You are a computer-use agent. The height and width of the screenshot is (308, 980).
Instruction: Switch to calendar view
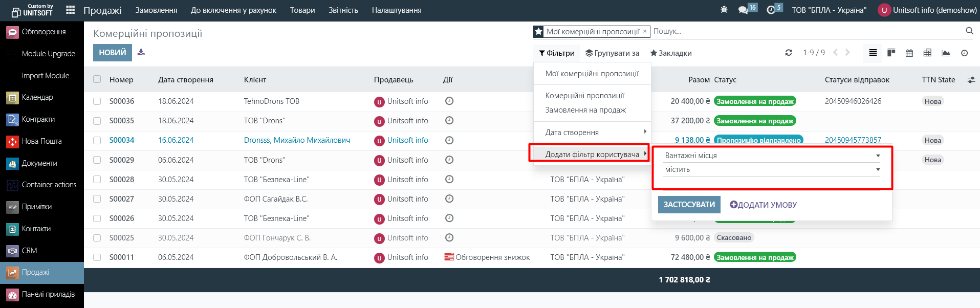point(909,53)
